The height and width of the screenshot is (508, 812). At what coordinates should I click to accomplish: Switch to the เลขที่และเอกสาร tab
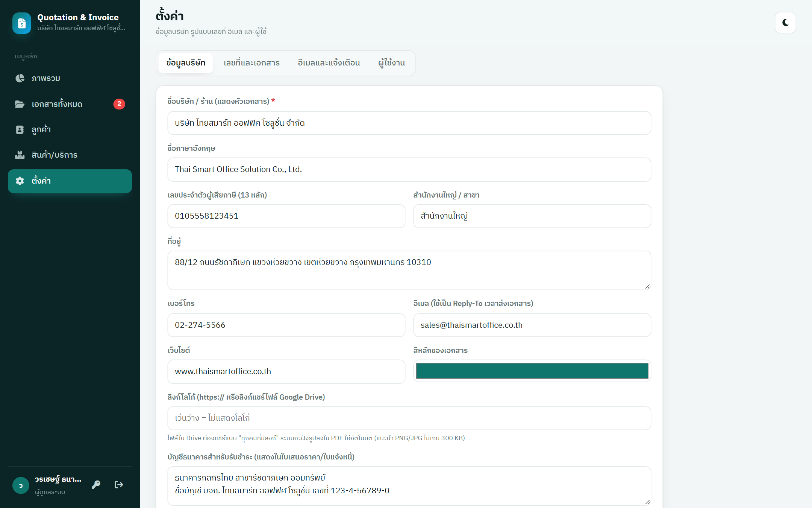click(x=251, y=63)
